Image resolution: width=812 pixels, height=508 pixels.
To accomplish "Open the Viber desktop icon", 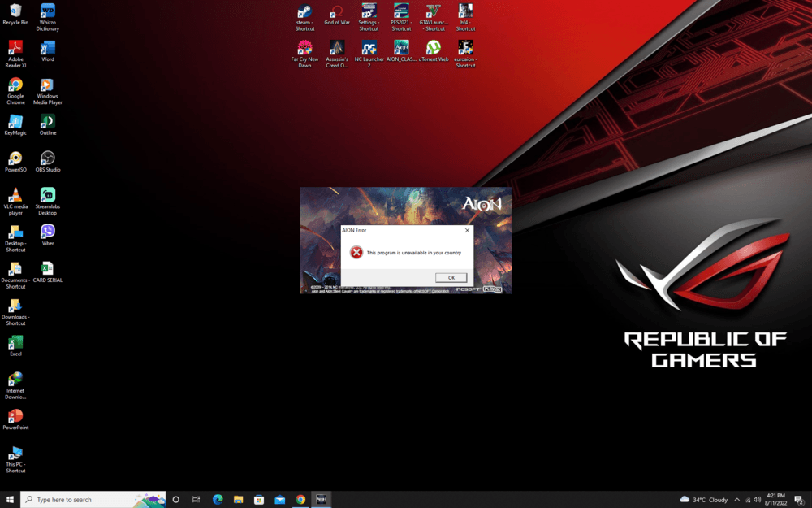I will [x=48, y=232].
